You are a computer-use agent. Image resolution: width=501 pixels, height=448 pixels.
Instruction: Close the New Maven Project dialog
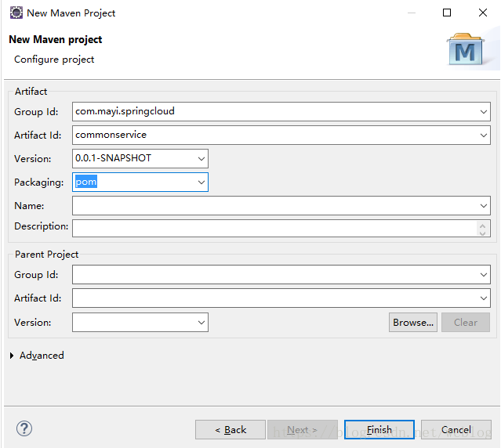483,13
